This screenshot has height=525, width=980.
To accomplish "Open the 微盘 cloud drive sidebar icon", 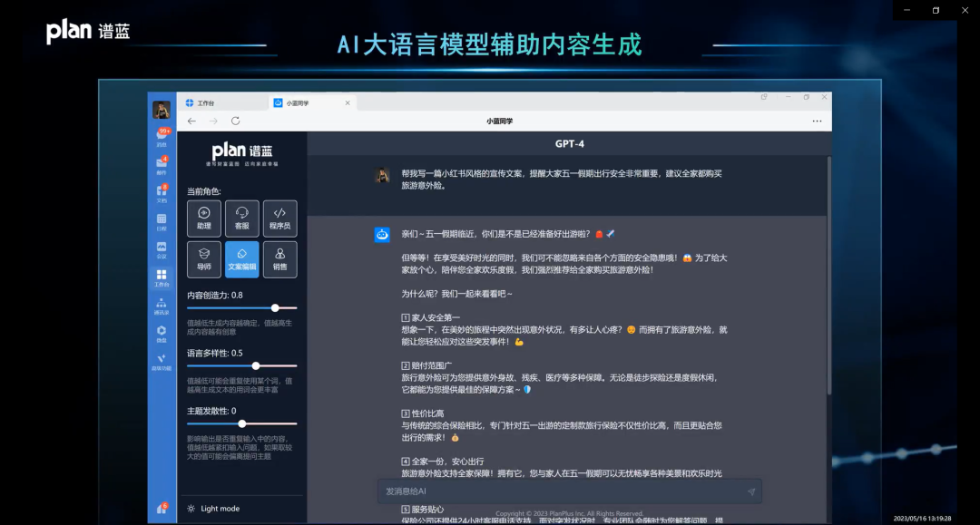I will (x=162, y=334).
